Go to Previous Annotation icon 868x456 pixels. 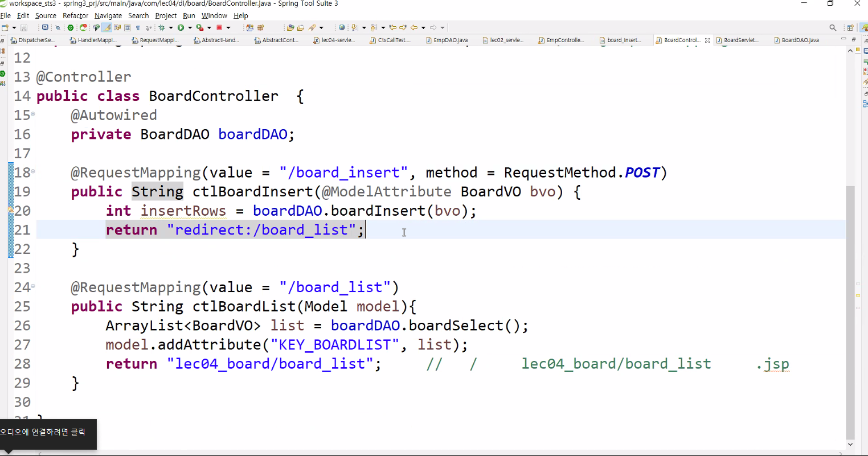point(374,27)
